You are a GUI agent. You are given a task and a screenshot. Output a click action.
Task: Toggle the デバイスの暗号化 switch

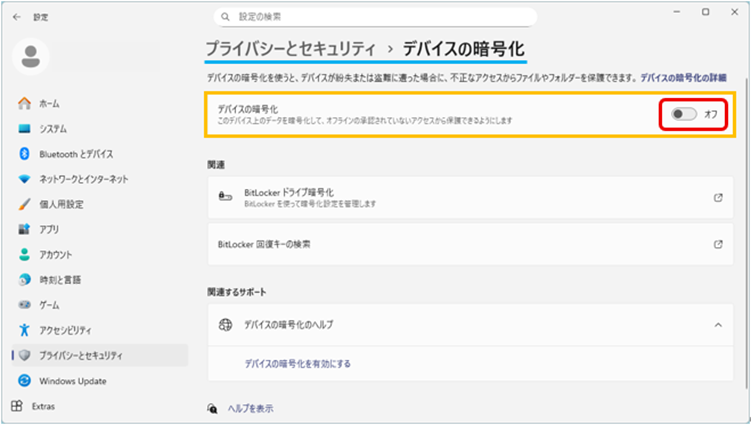(x=684, y=115)
